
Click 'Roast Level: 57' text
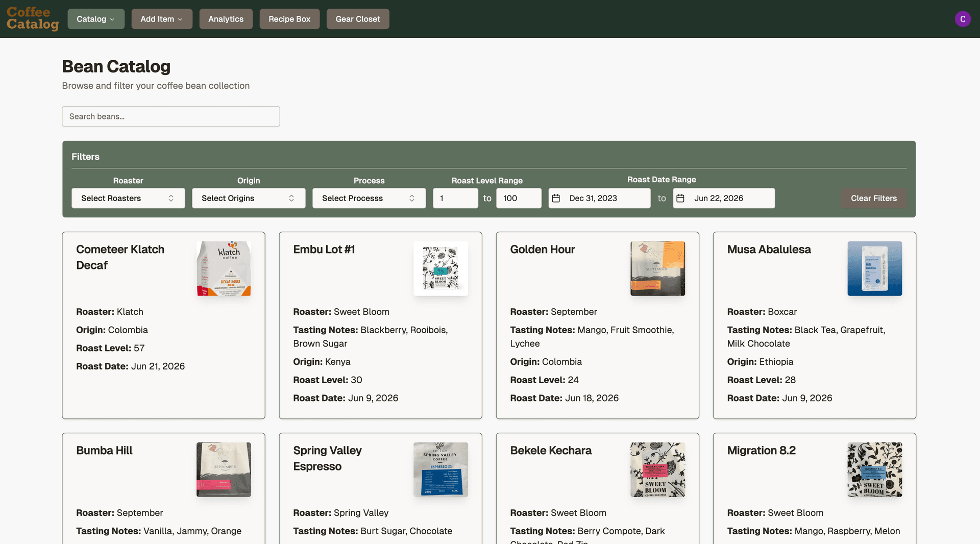pyautogui.click(x=110, y=348)
